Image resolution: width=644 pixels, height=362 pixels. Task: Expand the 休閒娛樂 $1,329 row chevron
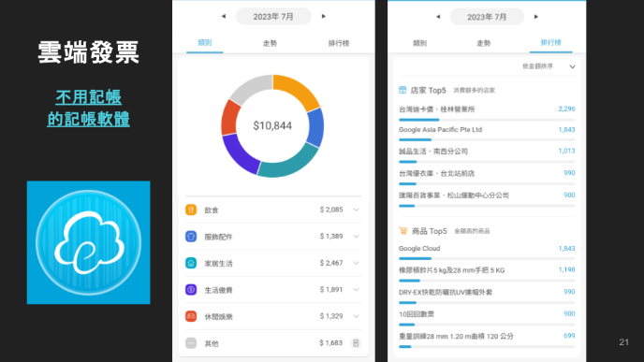tap(356, 316)
